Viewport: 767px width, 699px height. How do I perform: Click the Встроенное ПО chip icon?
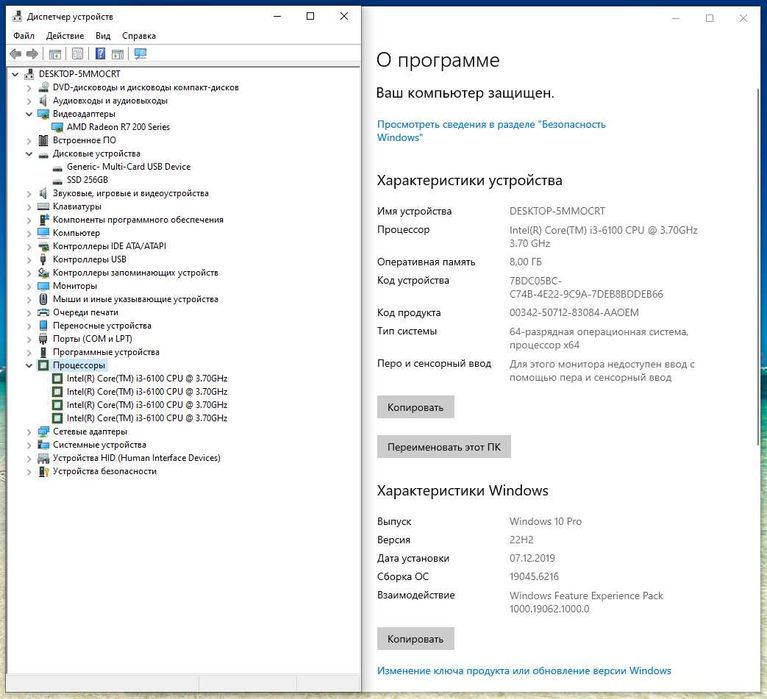pyautogui.click(x=44, y=140)
